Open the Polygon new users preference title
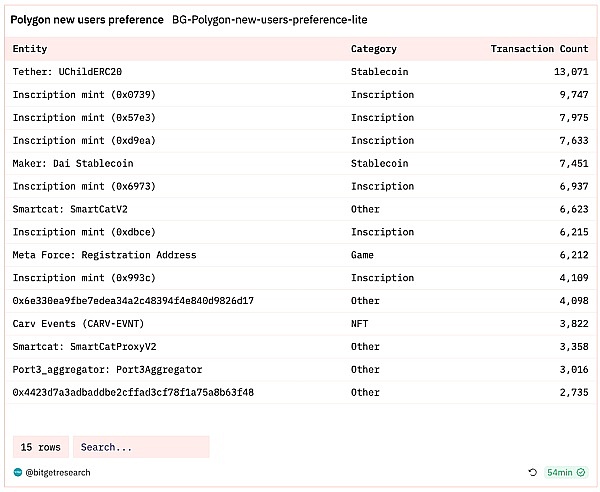The image size is (600, 492). coord(87,20)
